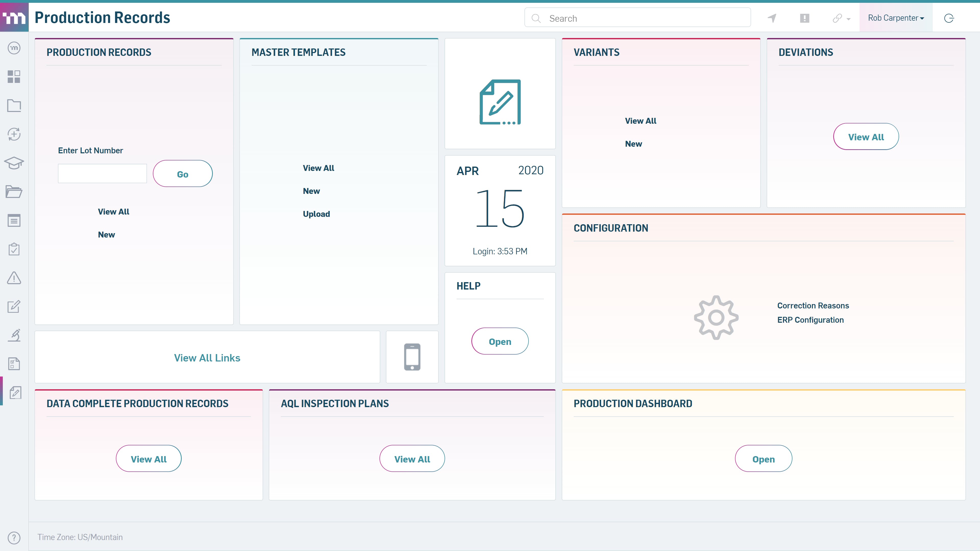Image resolution: width=980 pixels, height=551 pixels.
Task: Open the Production Dashboard
Action: (763, 459)
